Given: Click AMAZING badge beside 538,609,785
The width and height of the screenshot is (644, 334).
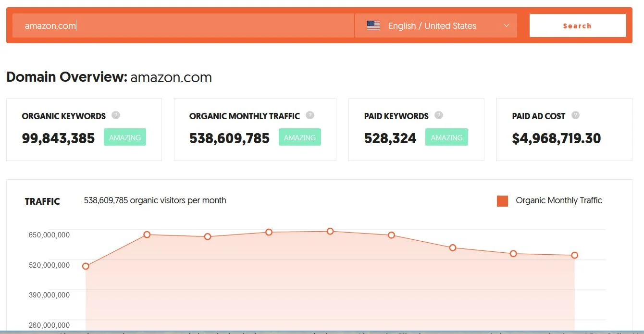Looking at the screenshot, I should point(300,137).
